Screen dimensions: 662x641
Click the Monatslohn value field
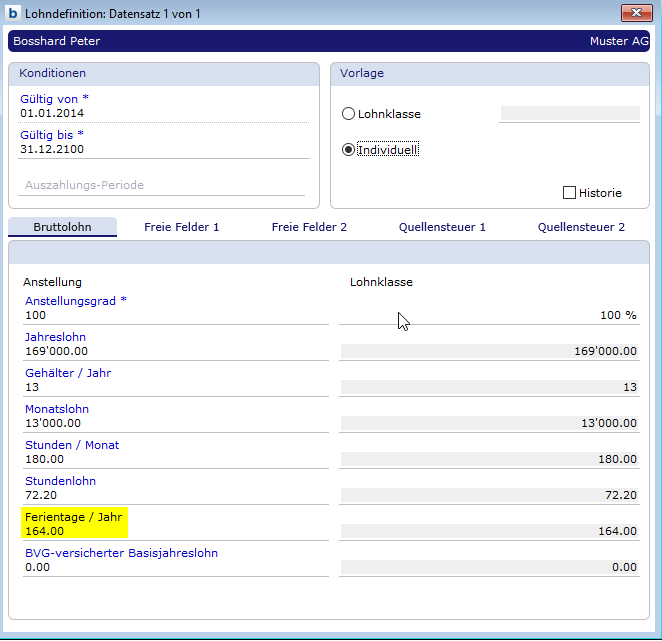coord(176,423)
